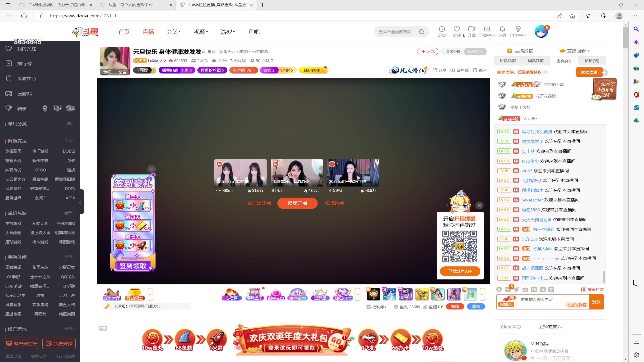This screenshot has height=362, width=644.
Task: Open the 滤 danmaku filter icon
Action: (x=543, y=290)
